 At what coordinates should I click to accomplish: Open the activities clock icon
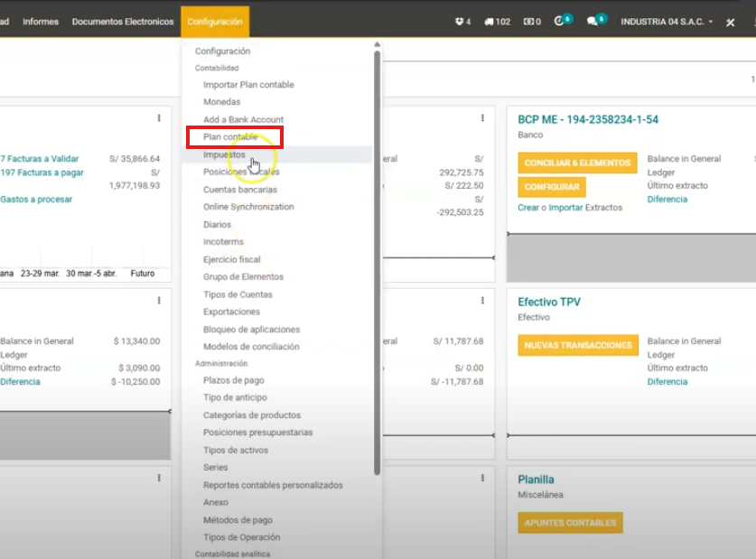point(561,22)
